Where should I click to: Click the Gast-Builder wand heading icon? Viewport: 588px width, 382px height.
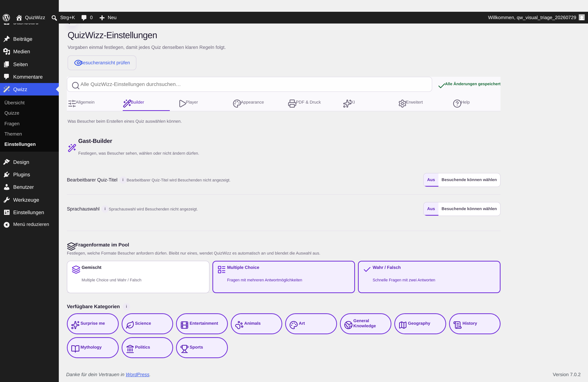tap(72, 148)
